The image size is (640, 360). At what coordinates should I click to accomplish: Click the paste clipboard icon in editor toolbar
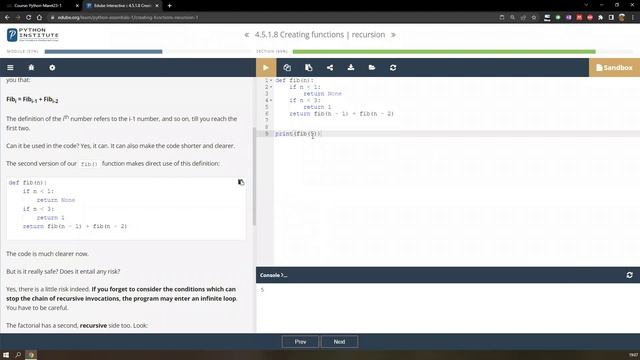309,68
